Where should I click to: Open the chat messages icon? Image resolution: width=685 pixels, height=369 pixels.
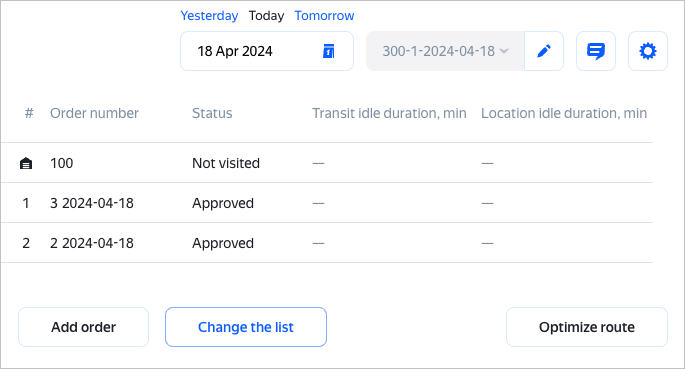tap(596, 51)
